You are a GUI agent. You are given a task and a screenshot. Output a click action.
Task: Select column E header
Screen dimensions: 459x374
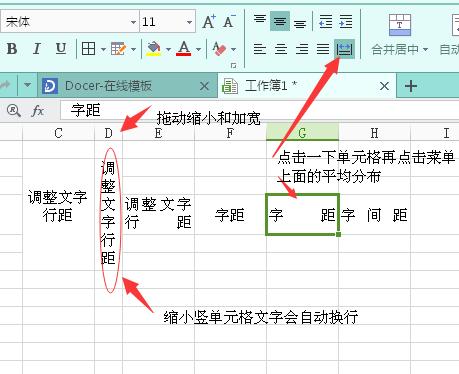158,133
